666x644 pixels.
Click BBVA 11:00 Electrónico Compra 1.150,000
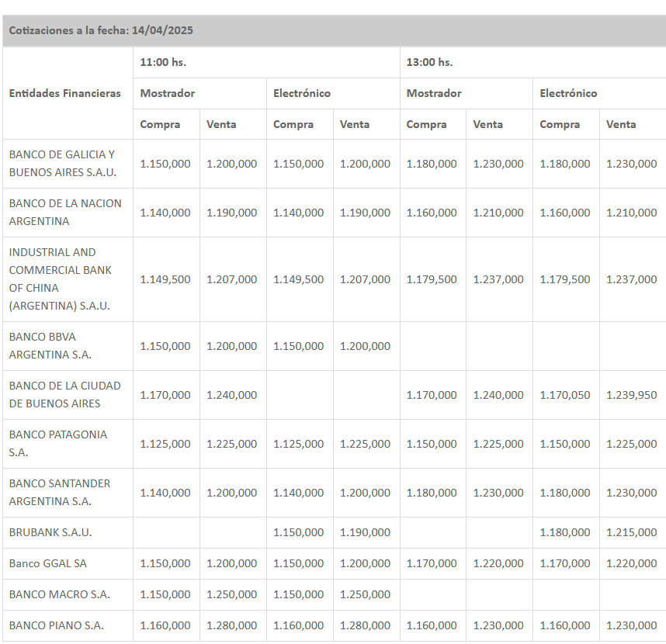click(x=299, y=346)
